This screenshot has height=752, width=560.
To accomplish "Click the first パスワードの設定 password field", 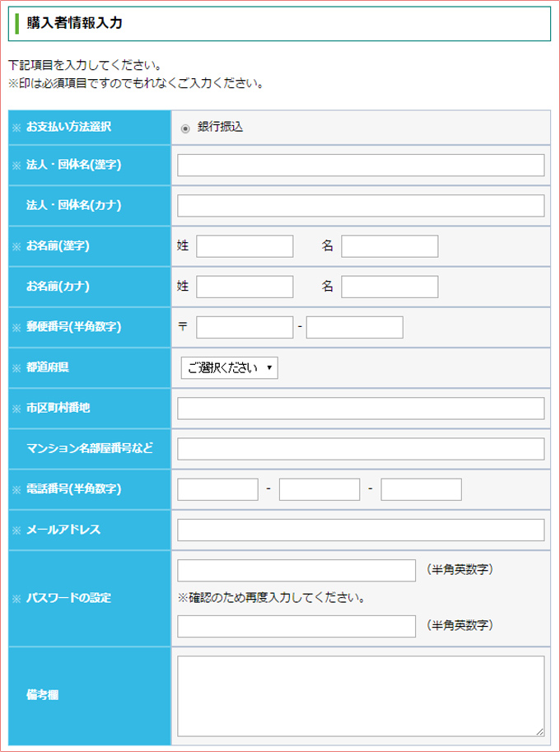I will click(x=296, y=570).
